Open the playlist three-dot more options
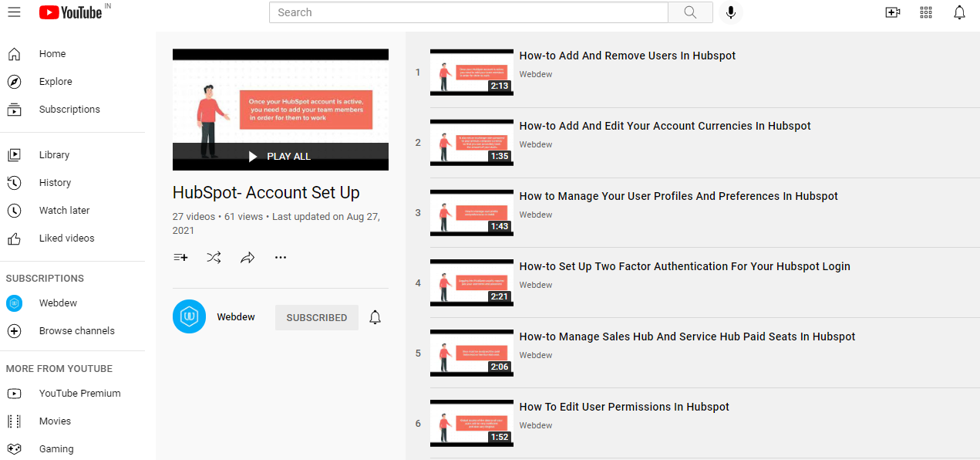The height and width of the screenshot is (460, 980). pyautogui.click(x=281, y=258)
